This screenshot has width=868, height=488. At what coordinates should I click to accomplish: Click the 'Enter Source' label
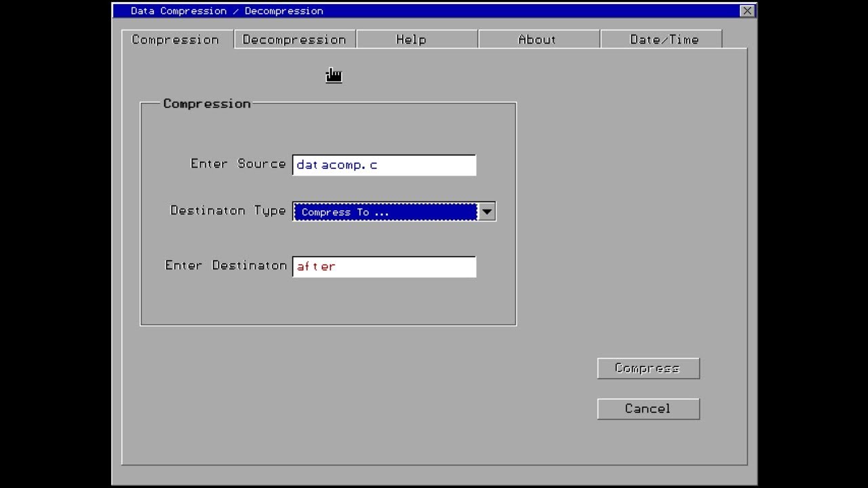pos(238,164)
